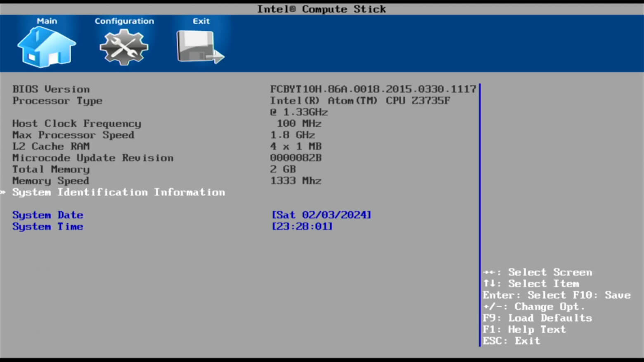The image size is (644, 362).
Task: Click the Memory Speed label
Action: tap(50, 181)
